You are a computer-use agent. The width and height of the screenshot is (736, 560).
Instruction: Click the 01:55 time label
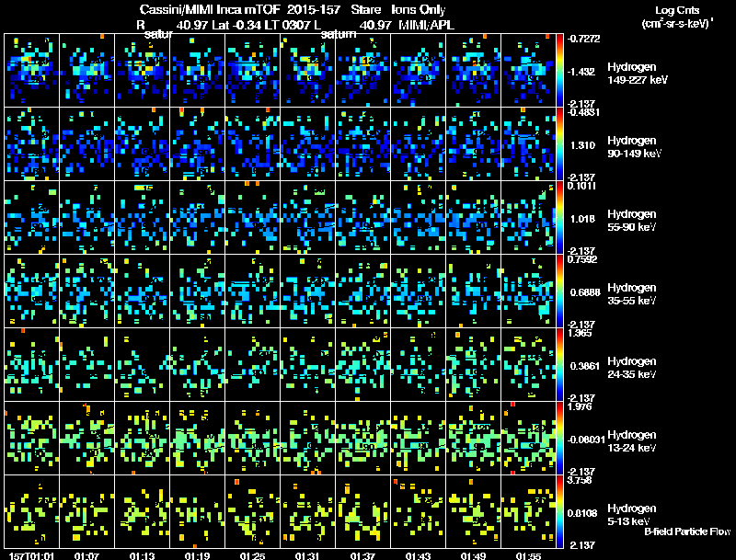pyautogui.click(x=528, y=556)
